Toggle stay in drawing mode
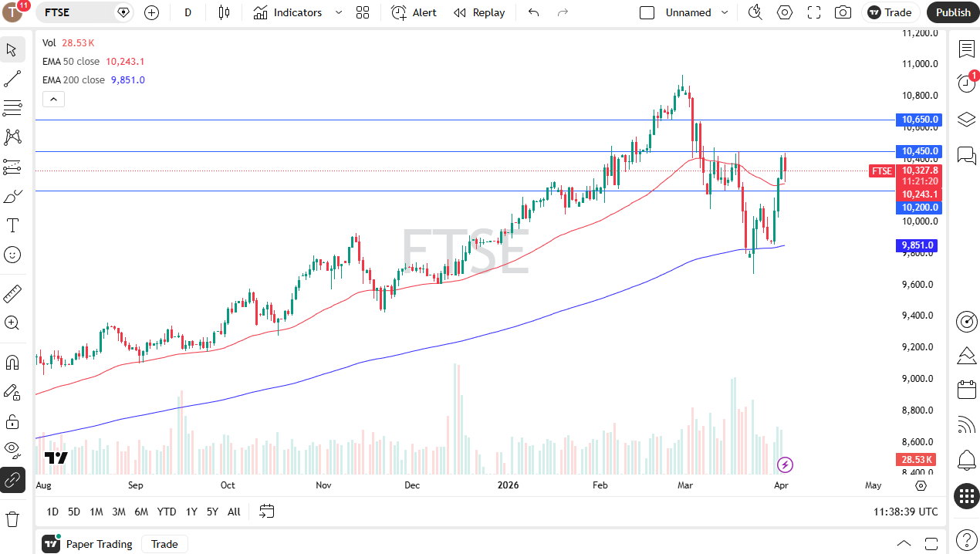This screenshot has height=554, width=980. click(x=12, y=392)
